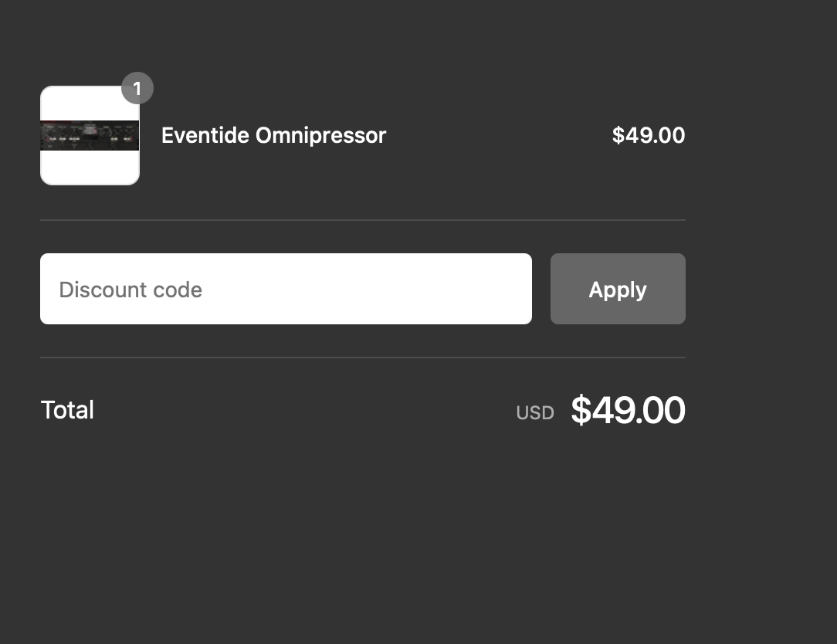Click the divider line above Total row
The height and width of the screenshot is (644, 837).
[x=362, y=358]
